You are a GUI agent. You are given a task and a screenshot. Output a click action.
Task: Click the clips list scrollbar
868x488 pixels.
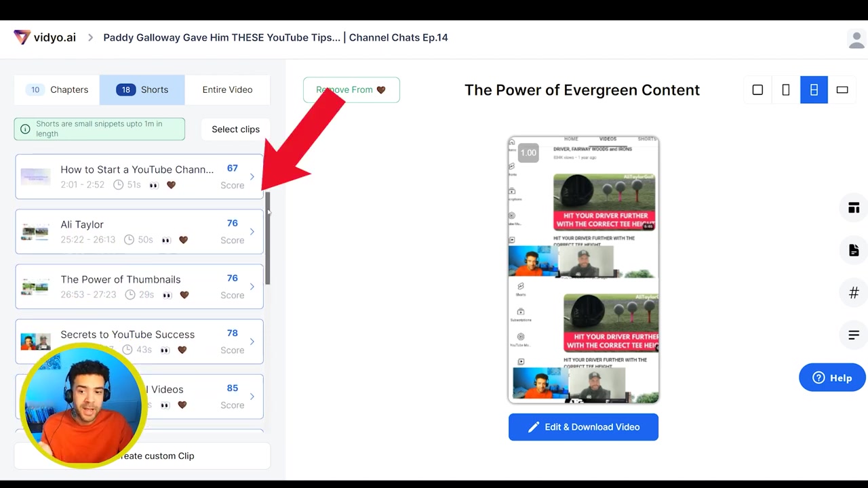(268, 238)
